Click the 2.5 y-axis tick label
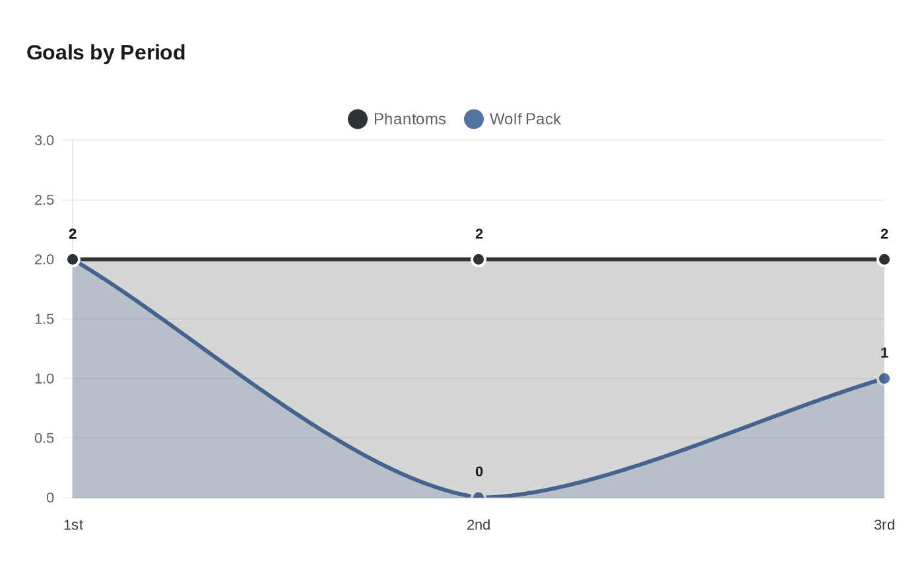924x581 pixels. (44, 200)
